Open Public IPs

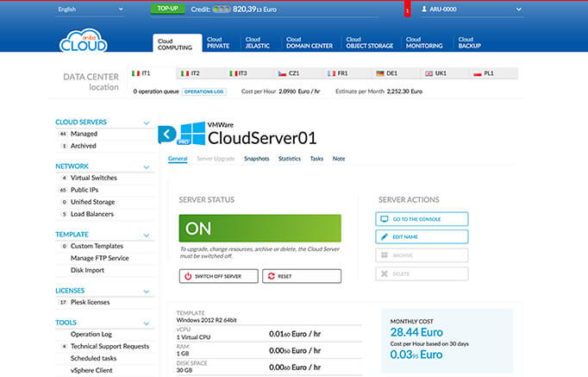(x=84, y=190)
